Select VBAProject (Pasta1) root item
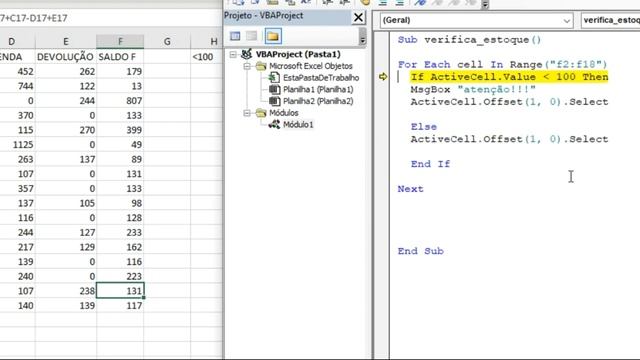640x360 pixels. click(298, 54)
